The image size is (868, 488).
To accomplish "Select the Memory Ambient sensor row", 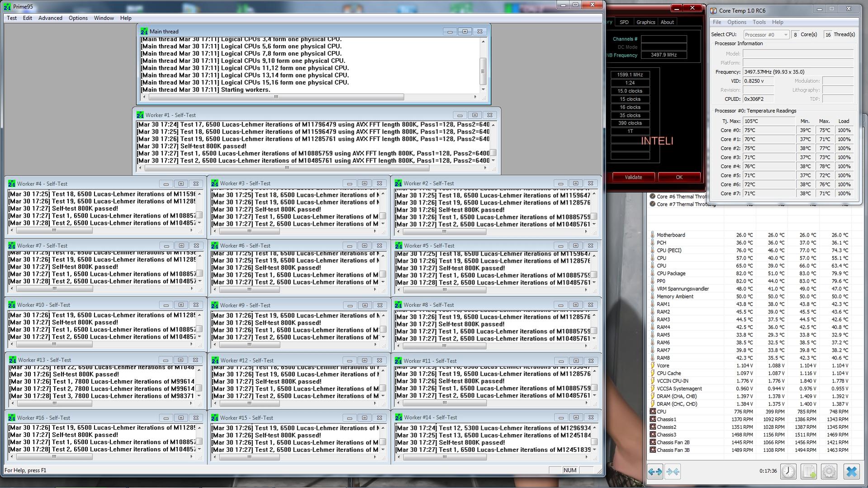I will (749, 296).
